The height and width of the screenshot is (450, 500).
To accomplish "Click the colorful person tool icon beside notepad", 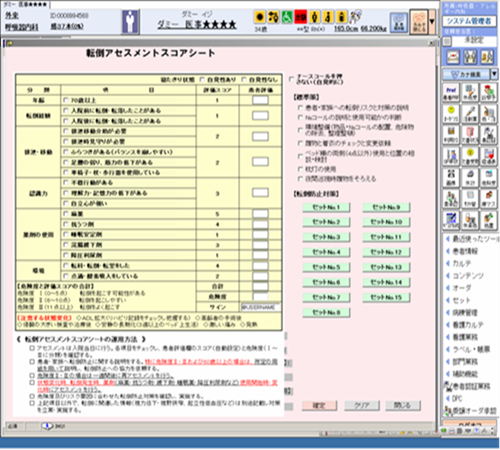I will coord(489,92).
